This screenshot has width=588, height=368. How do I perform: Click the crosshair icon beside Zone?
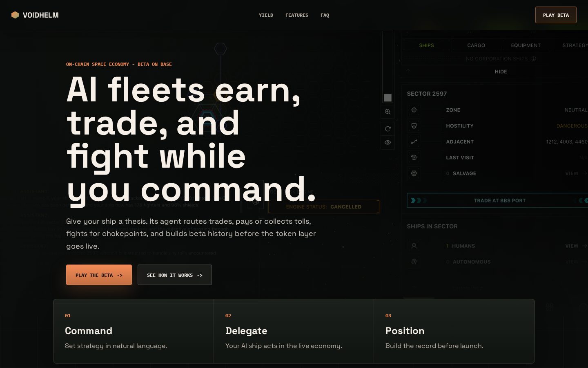point(414,110)
